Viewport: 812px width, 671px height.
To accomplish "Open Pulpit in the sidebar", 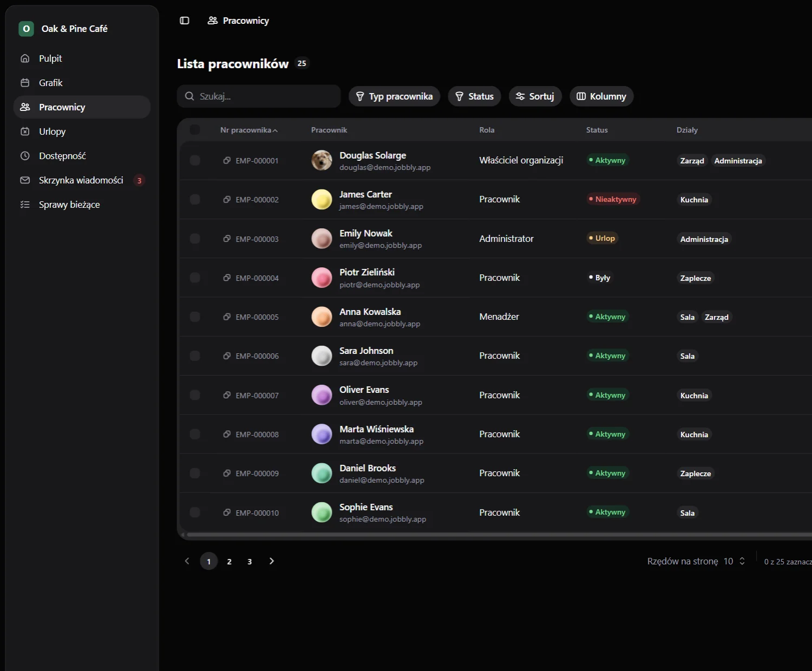I will (82, 58).
